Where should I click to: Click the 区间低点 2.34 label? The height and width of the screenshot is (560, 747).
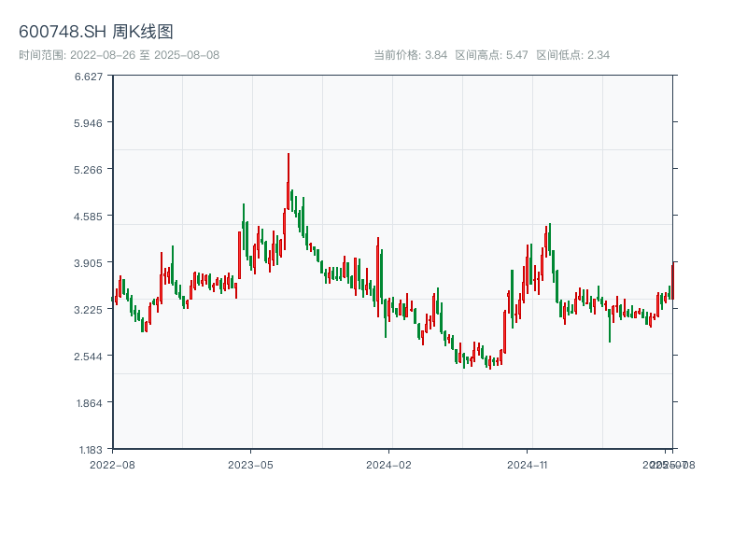(572, 55)
